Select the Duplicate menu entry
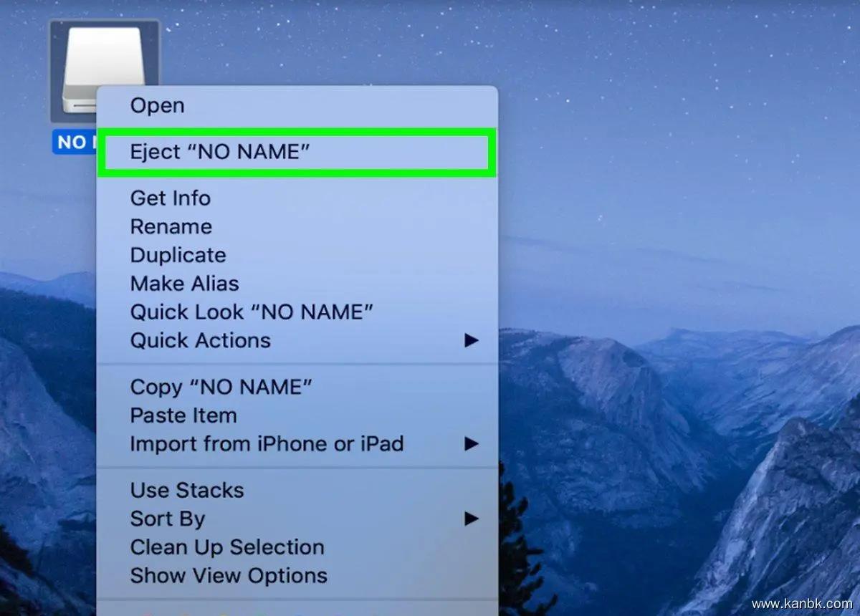The width and height of the screenshot is (860, 616). pyautogui.click(x=178, y=255)
